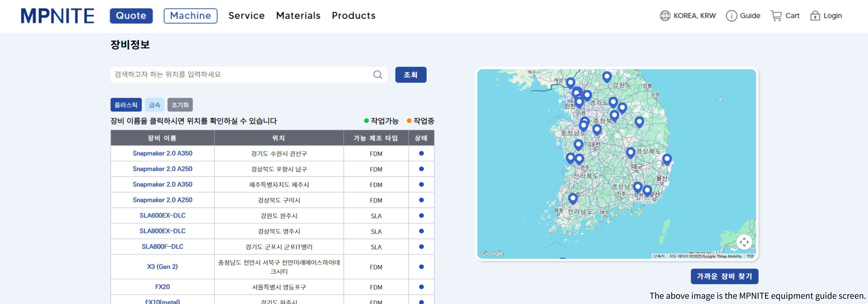Focus the location search input field
Image resolution: width=868 pixels, height=304 pixels.
249,75
